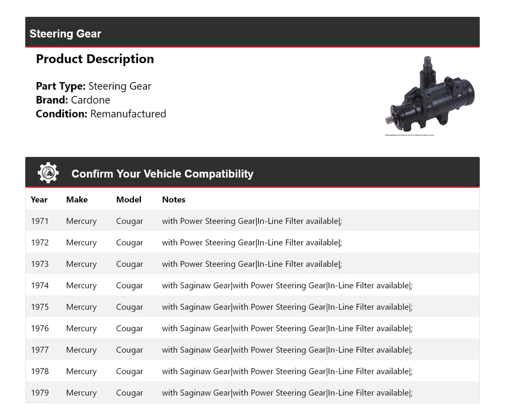
Task: Click the Brand: Cardone text
Action: [x=73, y=100]
